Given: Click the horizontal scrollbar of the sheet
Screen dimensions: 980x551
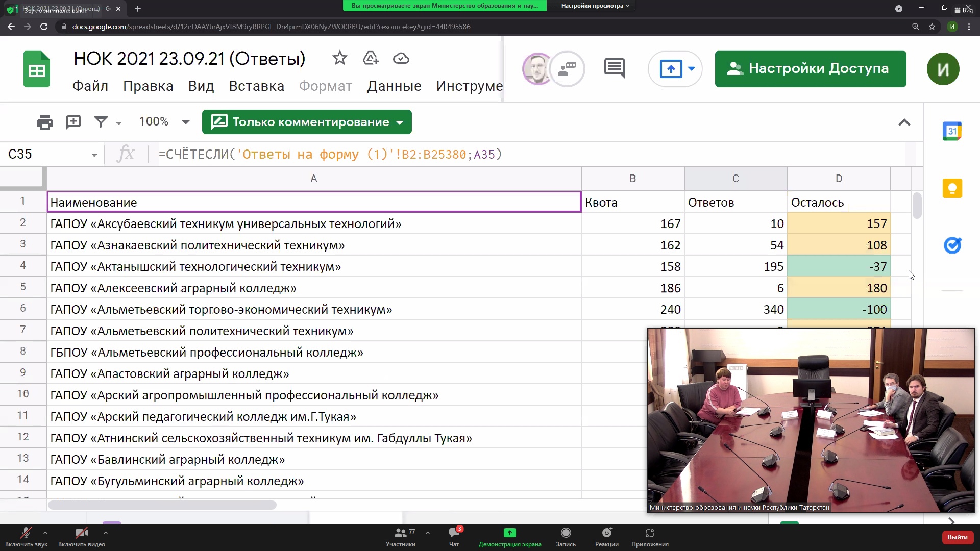Looking at the screenshot, I should (x=162, y=505).
